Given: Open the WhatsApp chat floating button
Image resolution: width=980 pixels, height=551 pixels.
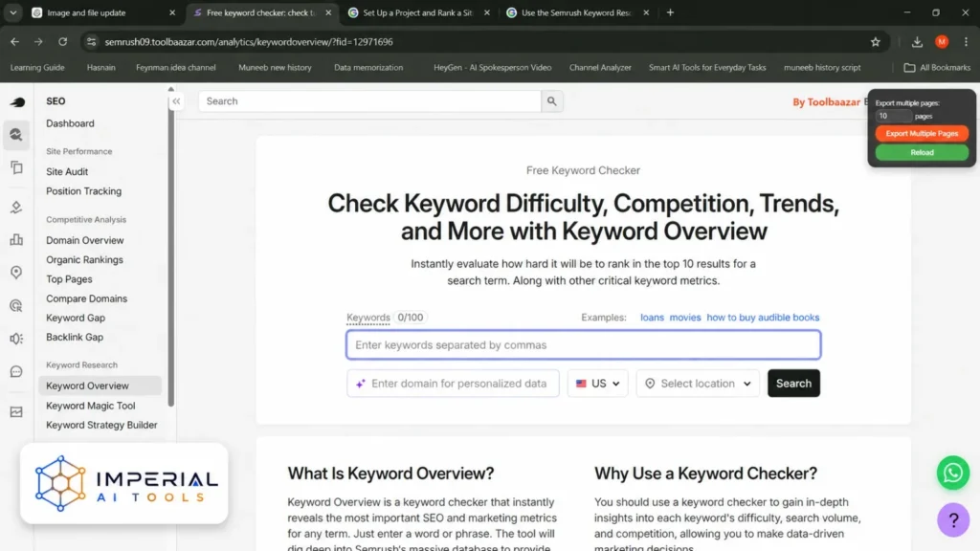Looking at the screenshot, I should tap(952, 473).
